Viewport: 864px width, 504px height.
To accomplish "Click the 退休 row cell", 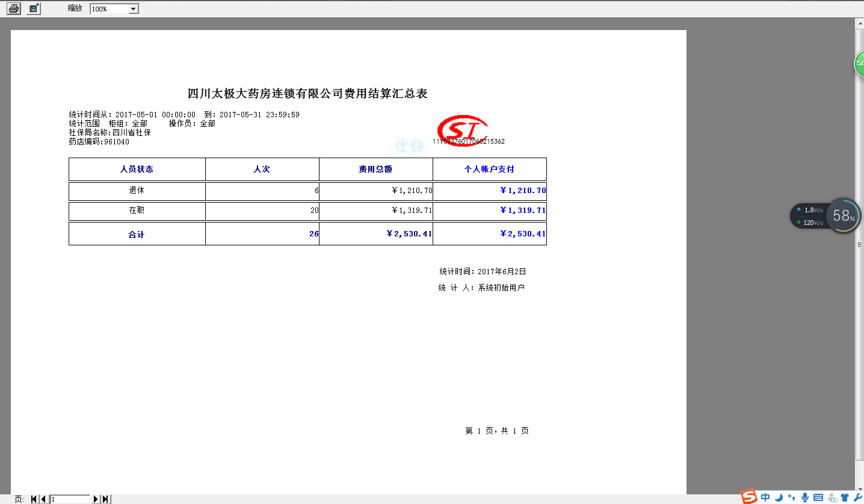I will 137,191.
